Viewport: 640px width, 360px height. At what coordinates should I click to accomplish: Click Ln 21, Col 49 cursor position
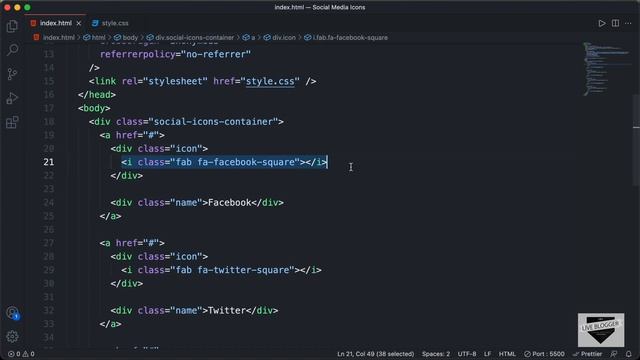376,354
